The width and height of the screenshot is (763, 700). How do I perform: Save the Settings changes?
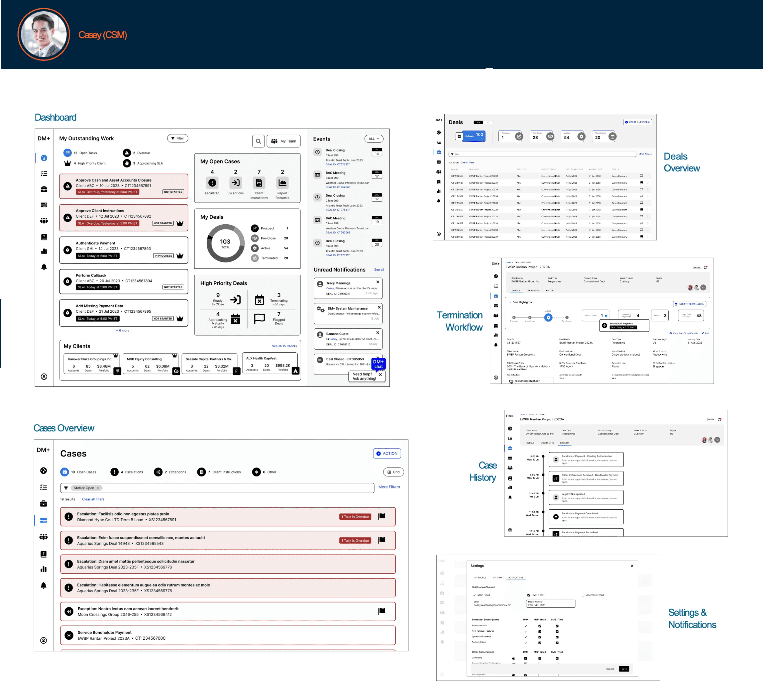click(x=624, y=669)
